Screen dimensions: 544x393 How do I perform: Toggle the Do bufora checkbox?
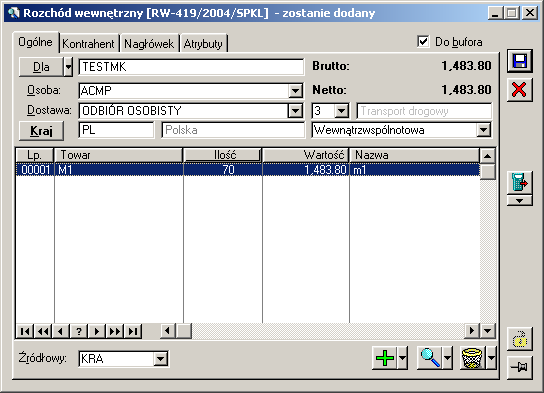pyautogui.click(x=423, y=42)
